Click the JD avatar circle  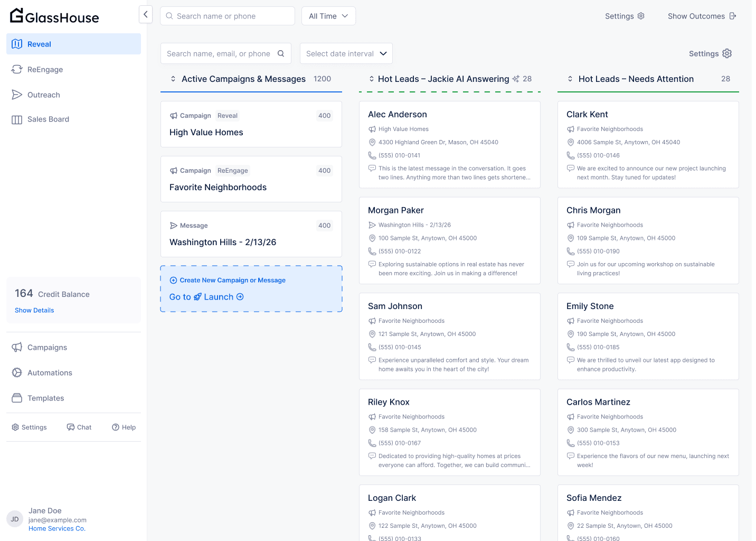[15, 519]
